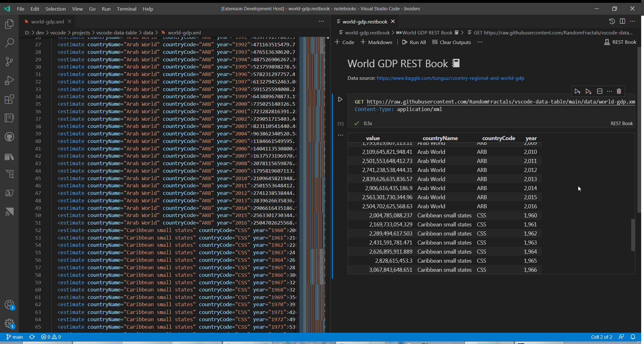Click the Run and Debug icon in sidebar

(x=9, y=80)
